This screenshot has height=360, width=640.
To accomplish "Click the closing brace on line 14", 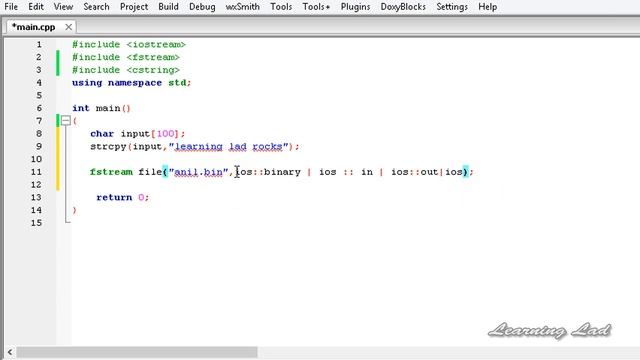I will click(74, 210).
